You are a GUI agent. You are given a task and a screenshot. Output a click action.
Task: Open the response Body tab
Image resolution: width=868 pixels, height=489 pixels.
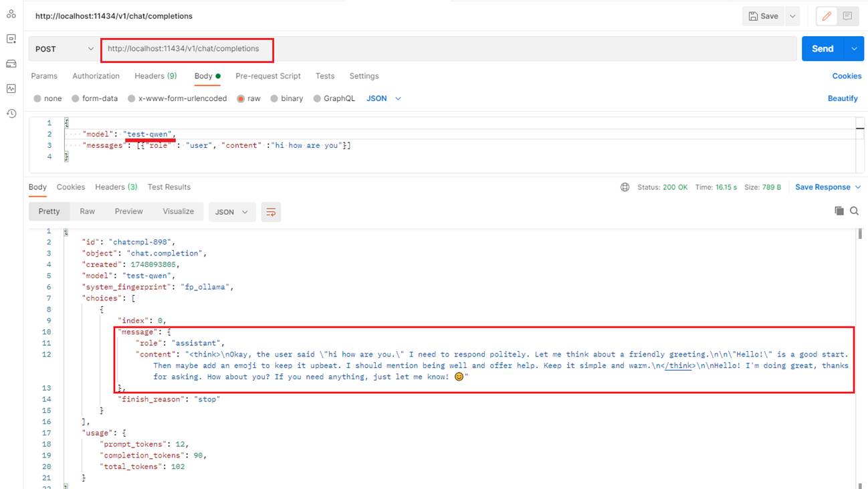coord(37,187)
